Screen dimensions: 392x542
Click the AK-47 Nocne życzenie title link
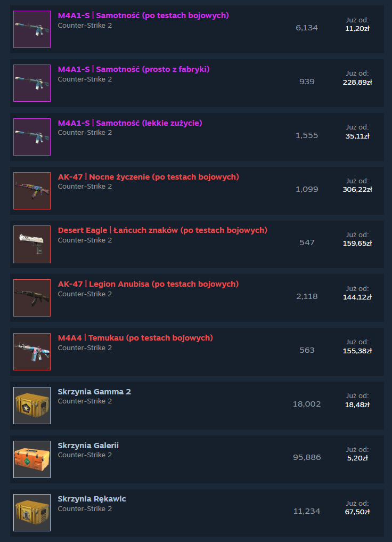coord(149,177)
